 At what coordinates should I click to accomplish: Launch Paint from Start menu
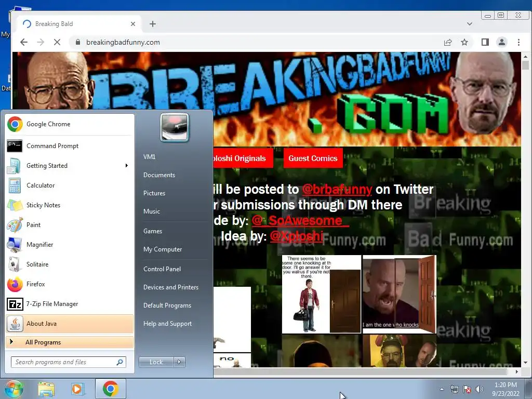(70, 224)
